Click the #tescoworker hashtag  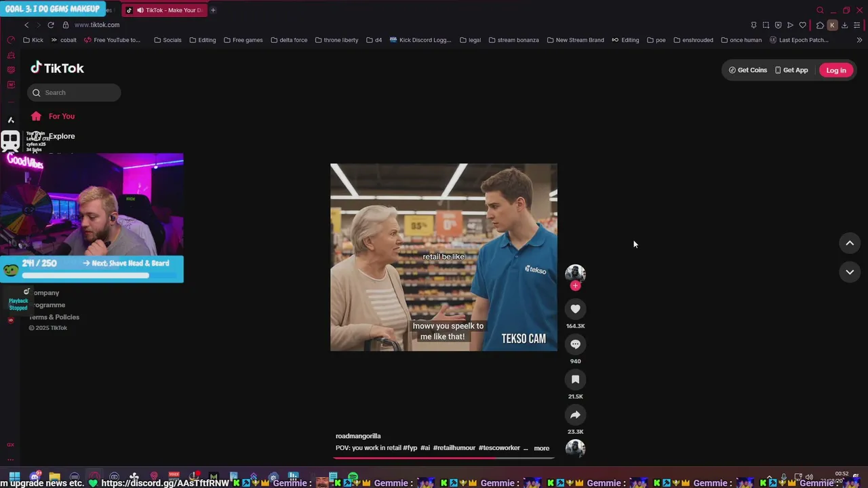[499, 448]
